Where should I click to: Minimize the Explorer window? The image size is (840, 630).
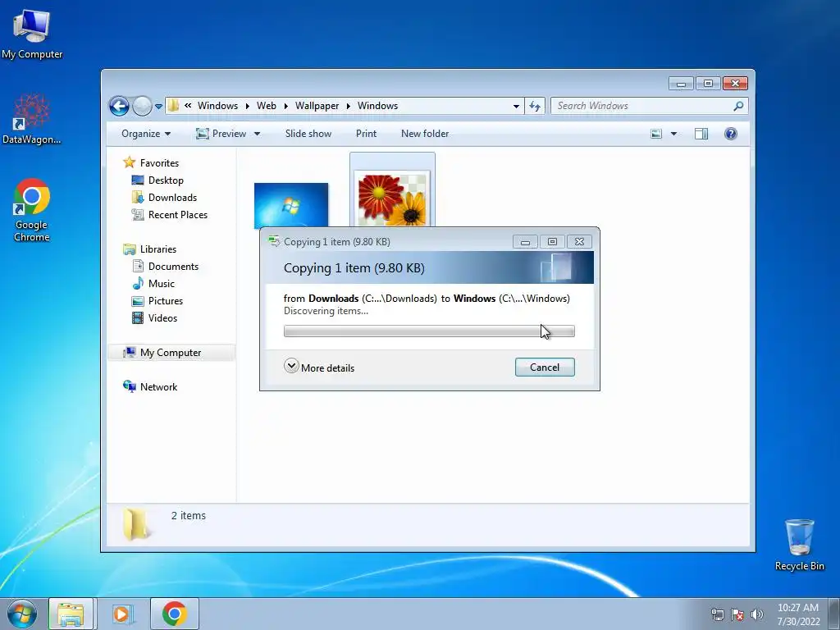point(682,84)
